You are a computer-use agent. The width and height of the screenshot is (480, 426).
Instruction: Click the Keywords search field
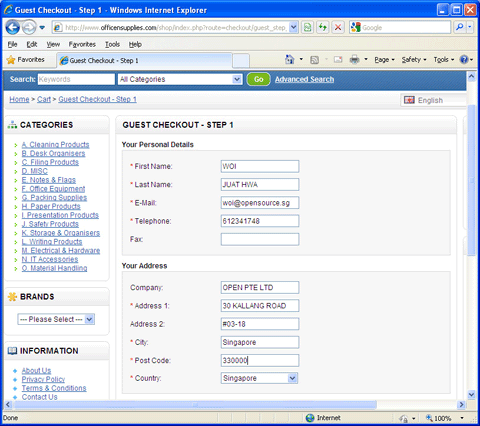(x=76, y=79)
